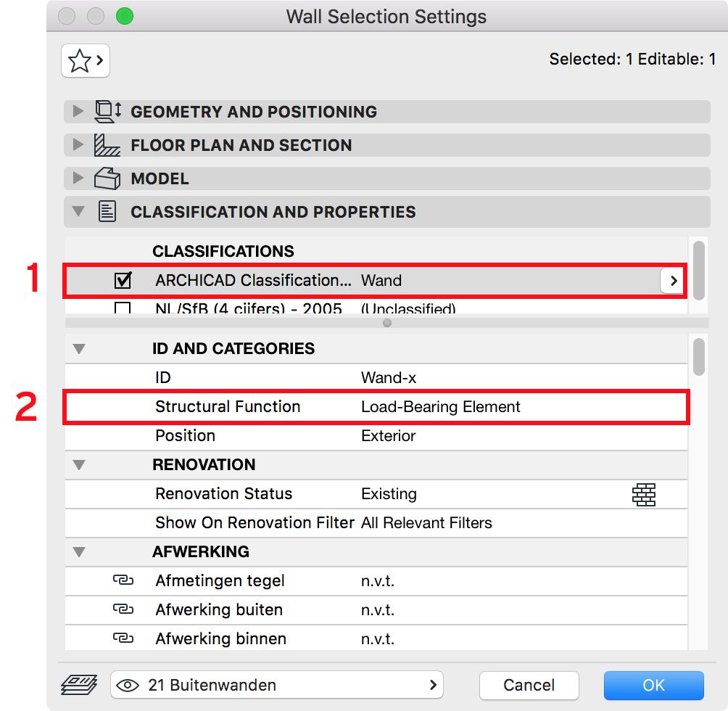Check the NL/SfB (4 cijfers) checkbox
This screenshot has width=728, height=711.
[x=123, y=308]
